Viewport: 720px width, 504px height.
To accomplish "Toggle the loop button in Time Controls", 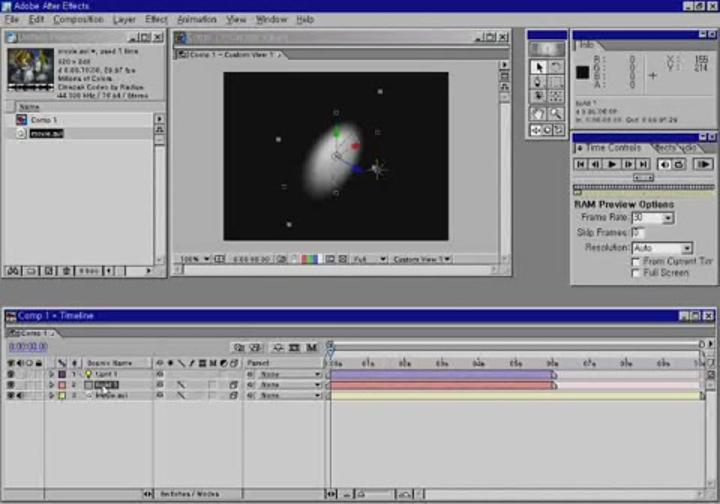I will pyautogui.click(x=679, y=164).
